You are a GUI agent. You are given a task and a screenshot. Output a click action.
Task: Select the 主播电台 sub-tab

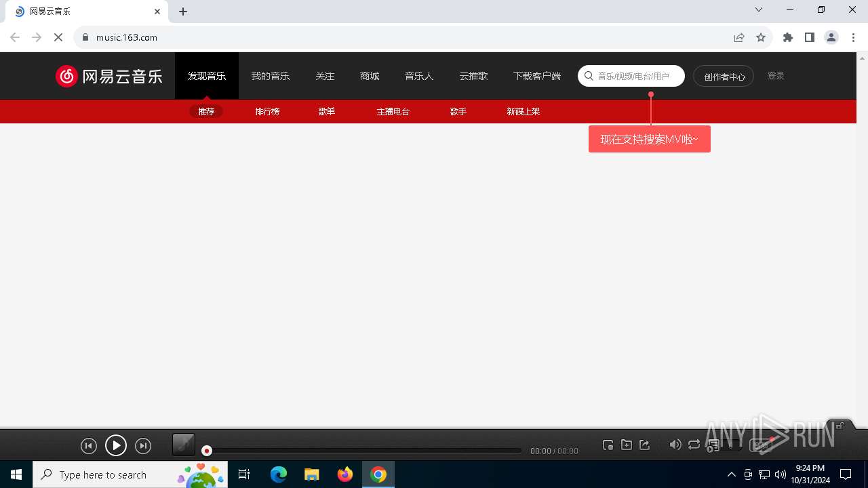393,111
